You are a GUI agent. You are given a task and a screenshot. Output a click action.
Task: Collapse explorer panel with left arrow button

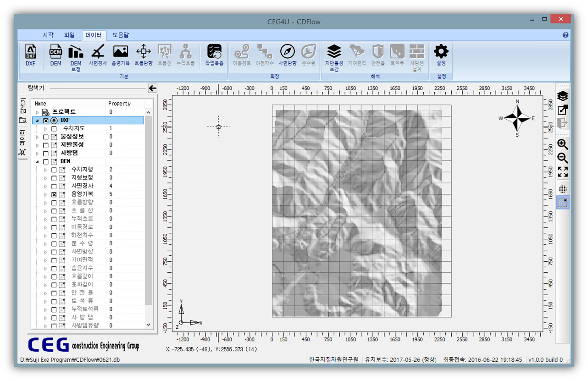click(153, 88)
